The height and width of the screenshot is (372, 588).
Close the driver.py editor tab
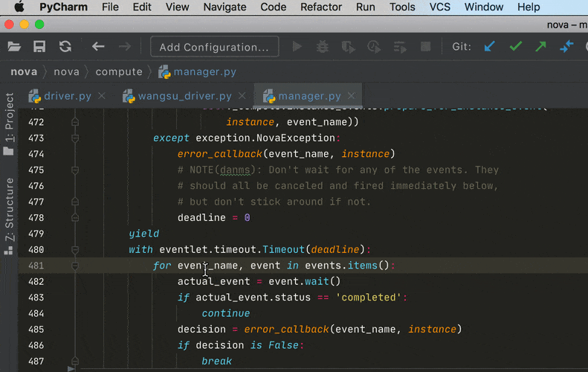click(102, 96)
